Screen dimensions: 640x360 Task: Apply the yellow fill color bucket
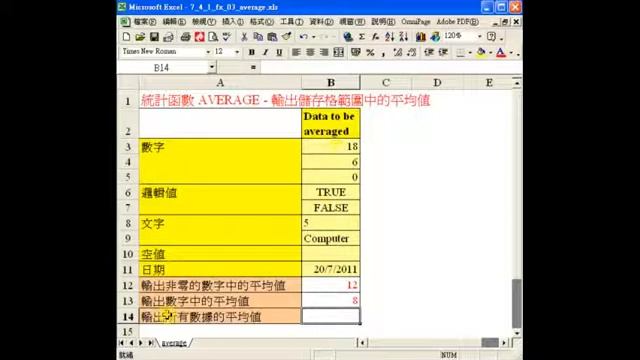click(x=481, y=52)
